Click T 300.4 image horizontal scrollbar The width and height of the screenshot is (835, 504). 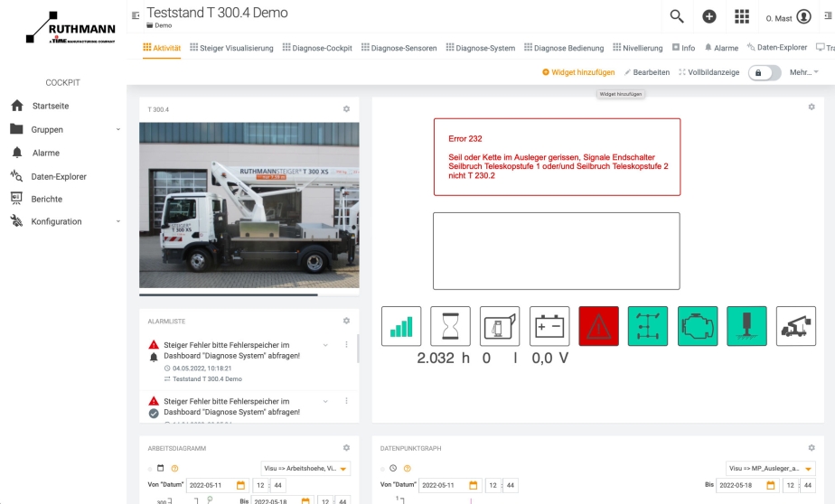229,294
